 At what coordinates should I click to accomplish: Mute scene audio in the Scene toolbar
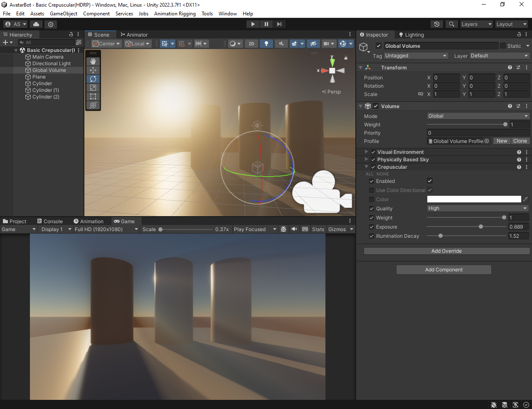point(281,44)
